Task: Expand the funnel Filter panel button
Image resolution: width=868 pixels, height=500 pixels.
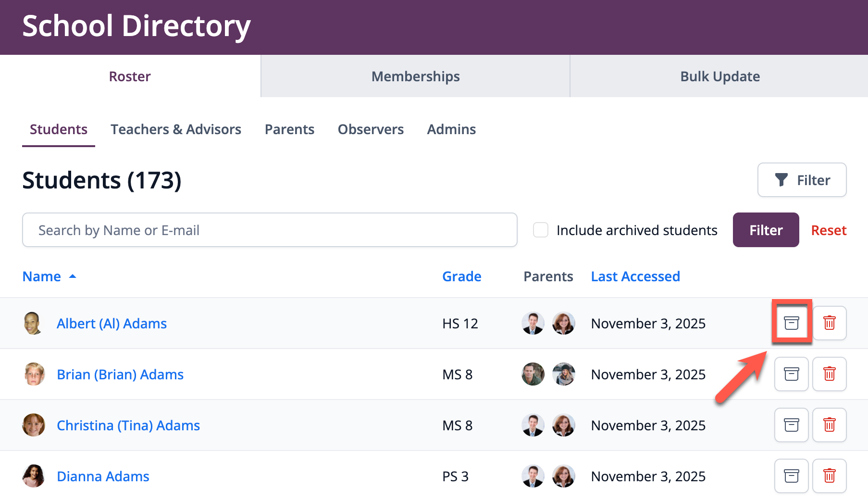Action: pos(802,180)
